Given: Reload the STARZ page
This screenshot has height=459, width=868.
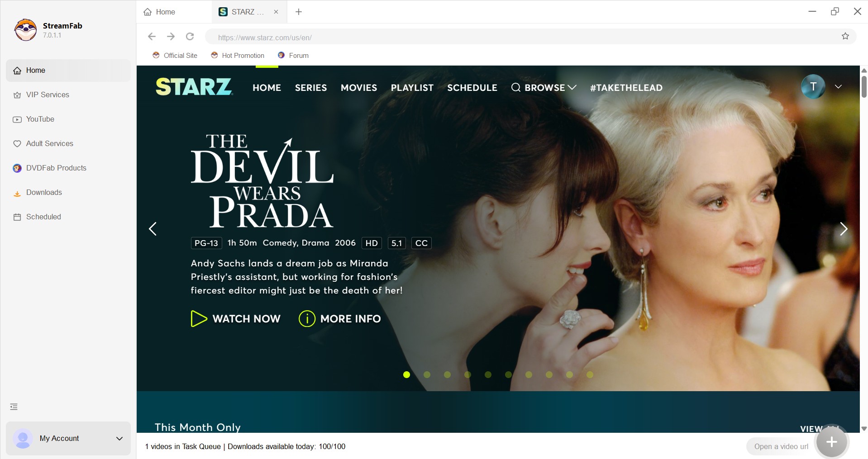Looking at the screenshot, I should pos(190,37).
